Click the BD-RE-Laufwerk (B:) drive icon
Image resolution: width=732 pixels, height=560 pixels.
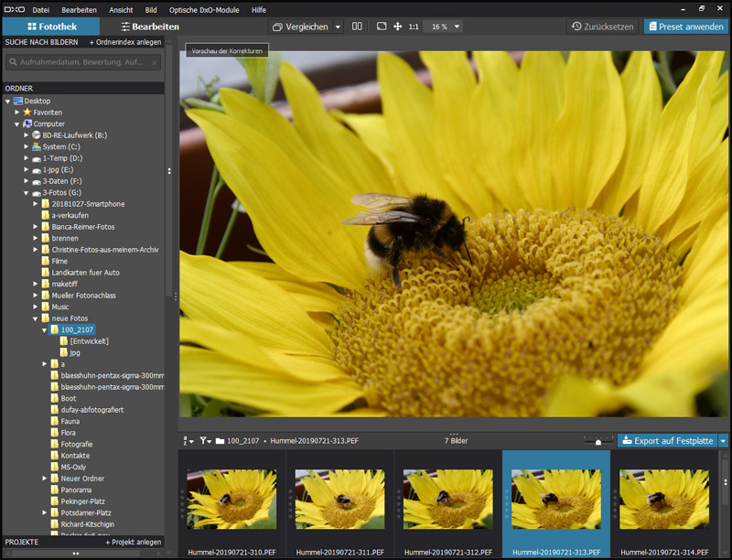[36, 135]
